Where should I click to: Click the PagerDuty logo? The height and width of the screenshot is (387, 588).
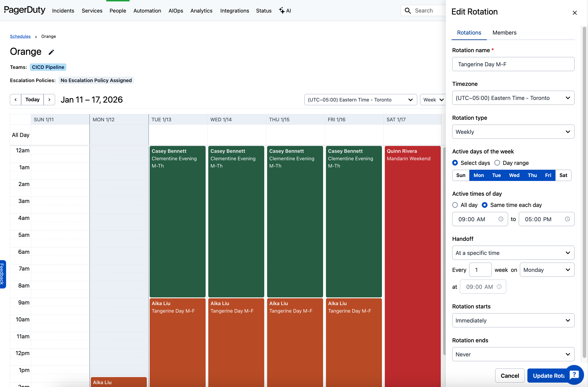25,10
